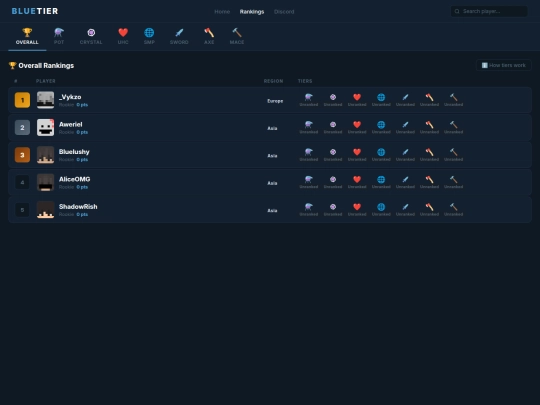The width and height of the screenshot is (540, 405).
Task: Click the rank 1 gold badge
Action: (x=22, y=100)
